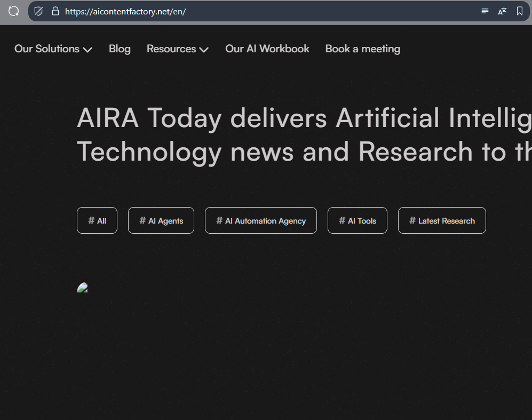The height and width of the screenshot is (420, 532).
Task: Open the Our AI Workbook page
Action: (x=267, y=49)
